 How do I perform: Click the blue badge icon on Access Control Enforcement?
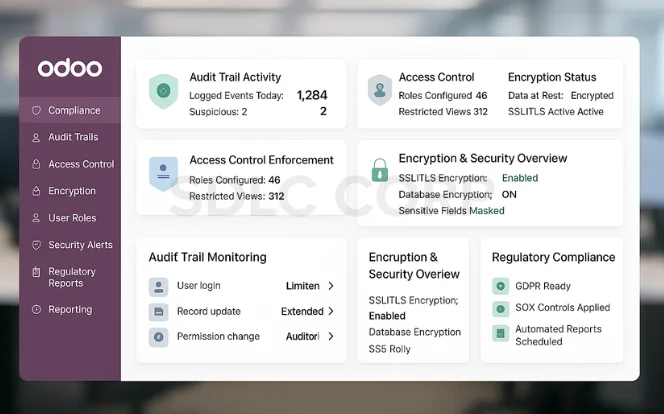coord(163,174)
